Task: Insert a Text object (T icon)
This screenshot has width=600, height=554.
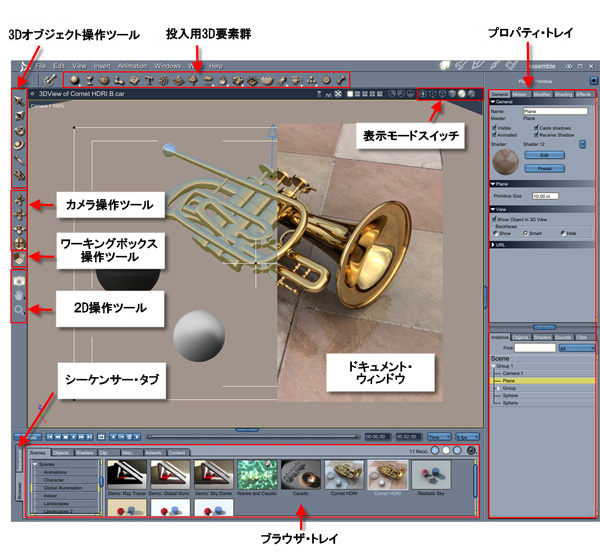Action: (x=149, y=80)
